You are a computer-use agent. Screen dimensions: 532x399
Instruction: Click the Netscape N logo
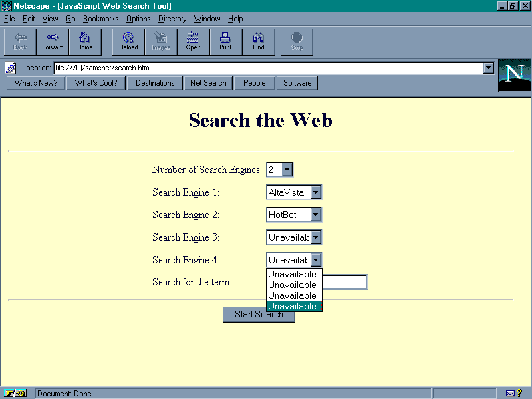click(514, 74)
